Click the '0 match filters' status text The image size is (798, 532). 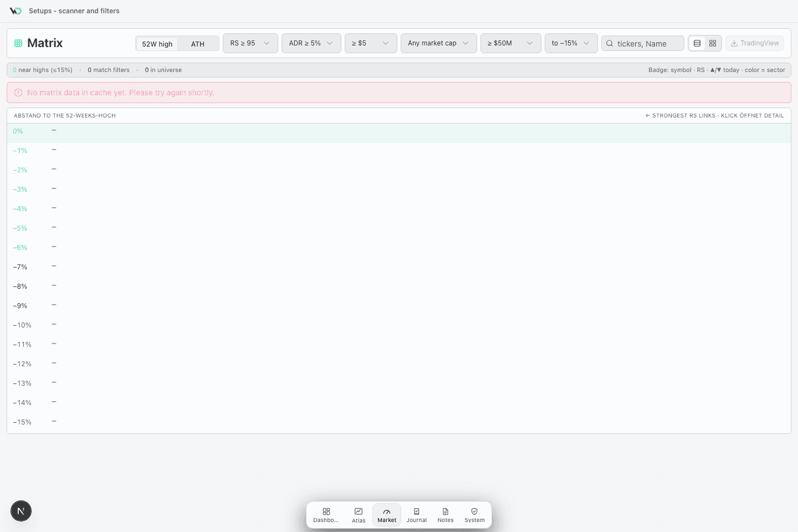point(109,70)
